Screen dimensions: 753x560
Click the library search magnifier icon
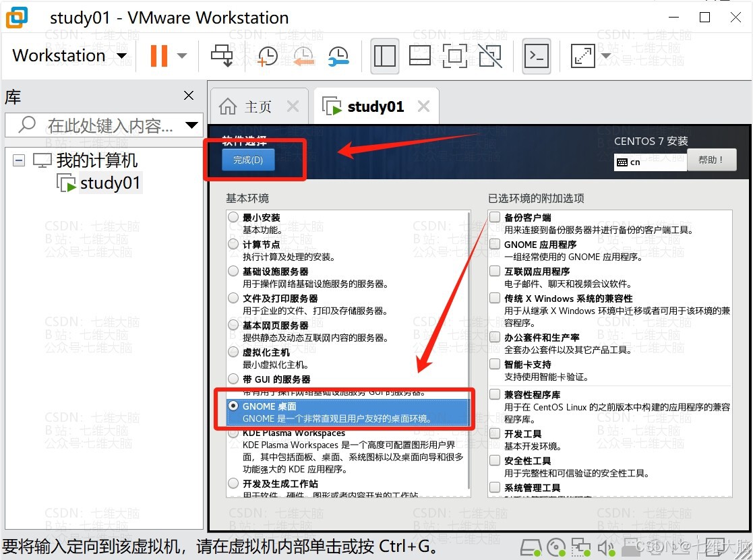point(27,125)
